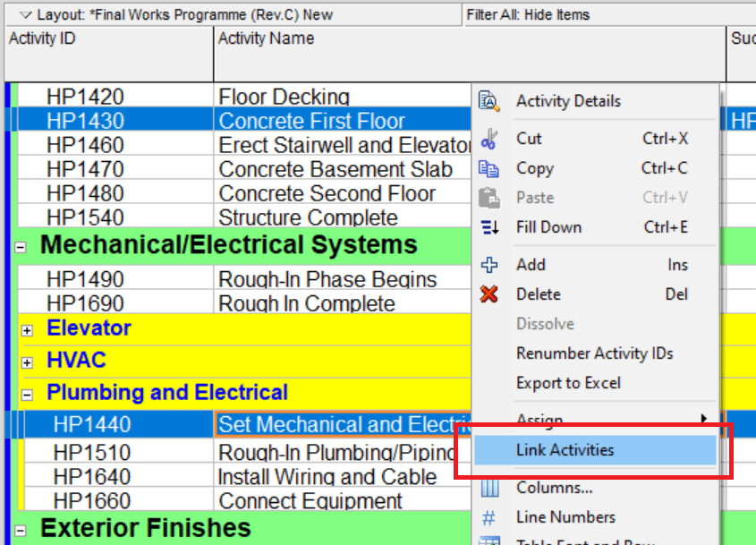Open the Assign submenu
This screenshot has width=756, height=545.
pos(596,419)
